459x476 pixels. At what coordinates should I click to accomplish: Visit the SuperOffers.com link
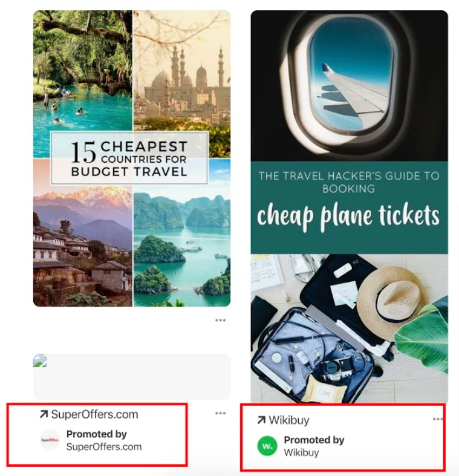click(x=95, y=414)
